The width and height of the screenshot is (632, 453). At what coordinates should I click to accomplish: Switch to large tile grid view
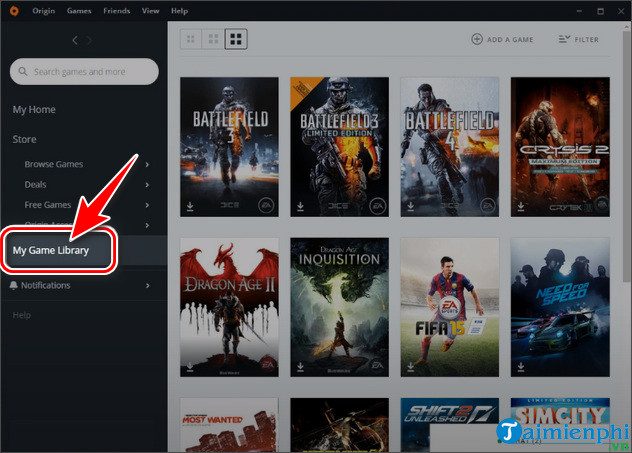point(236,39)
